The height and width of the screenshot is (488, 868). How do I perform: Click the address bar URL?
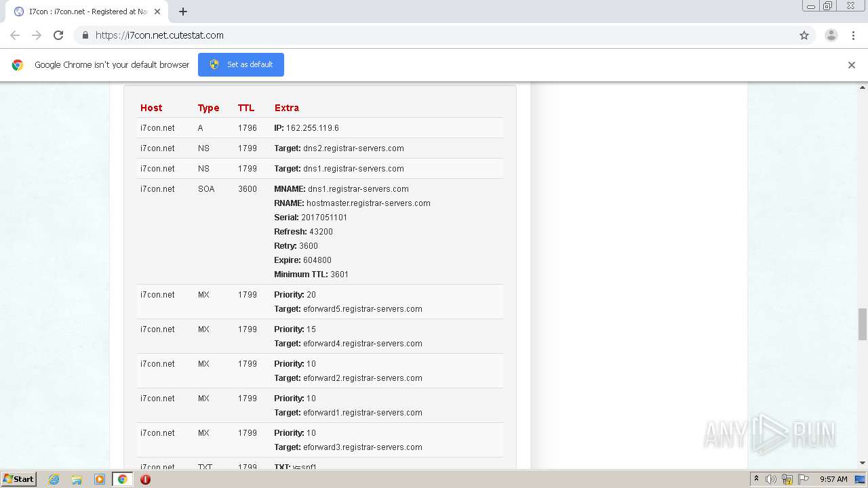pos(159,35)
